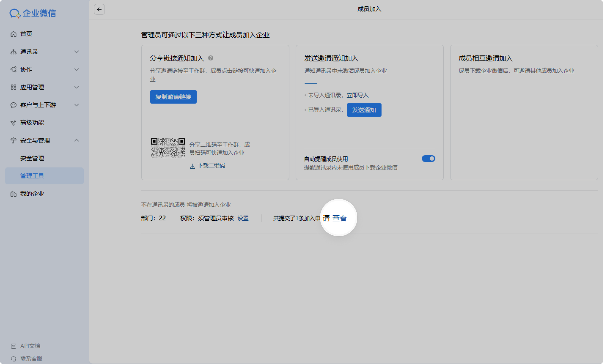Image resolution: width=603 pixels, height=364 pixels.
Task: Click the My Enterprise (我的企业) building icon
Action: (14, 194)
